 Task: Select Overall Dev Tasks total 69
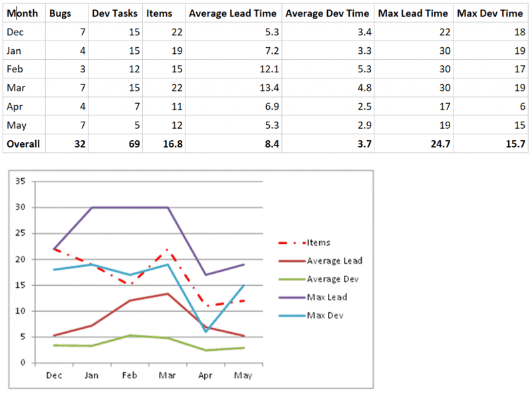point(115,144)
